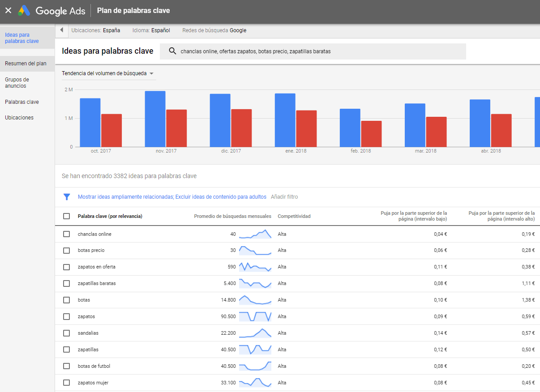The image size is (540, 392).
Task: Sort by the intervalo alto bid column header
Action: click(501, 216)
